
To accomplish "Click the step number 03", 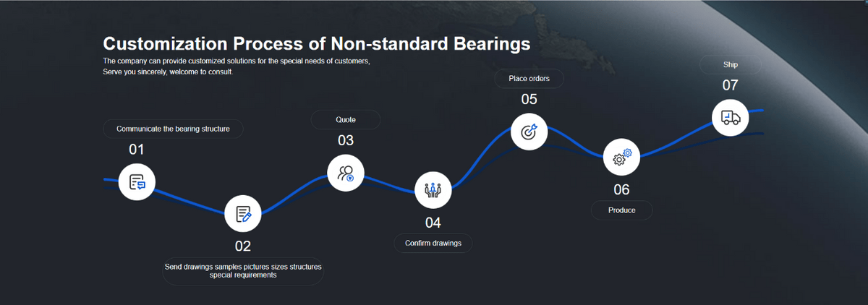I will (346, 140).
